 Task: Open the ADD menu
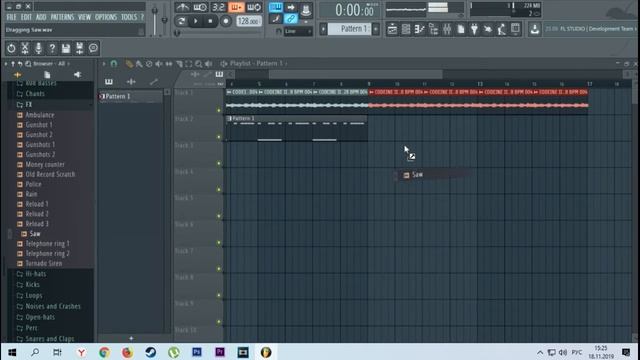pos(41,17)
